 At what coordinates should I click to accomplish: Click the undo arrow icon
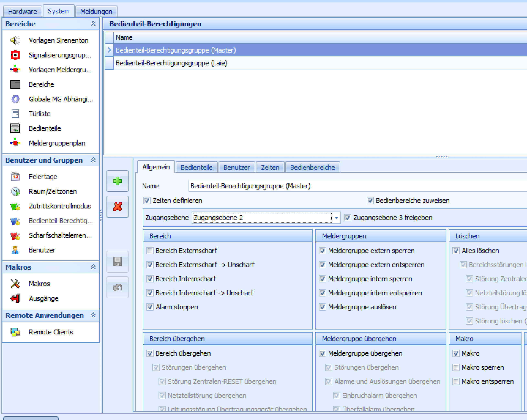pyautogui.click(x=117, y=287)
